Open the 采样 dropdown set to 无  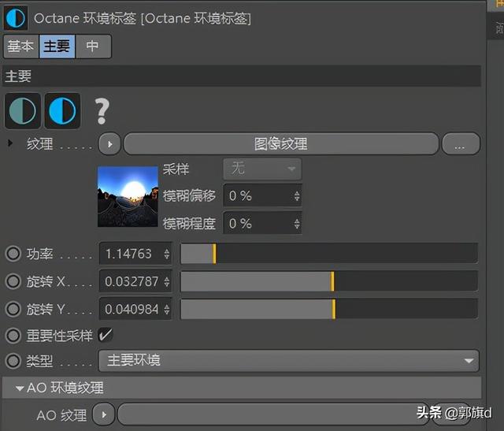[x=262, y=169]
